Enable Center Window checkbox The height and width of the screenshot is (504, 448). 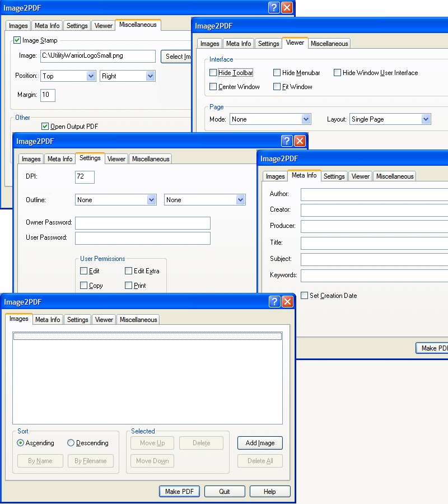click(x=213, y=86)
